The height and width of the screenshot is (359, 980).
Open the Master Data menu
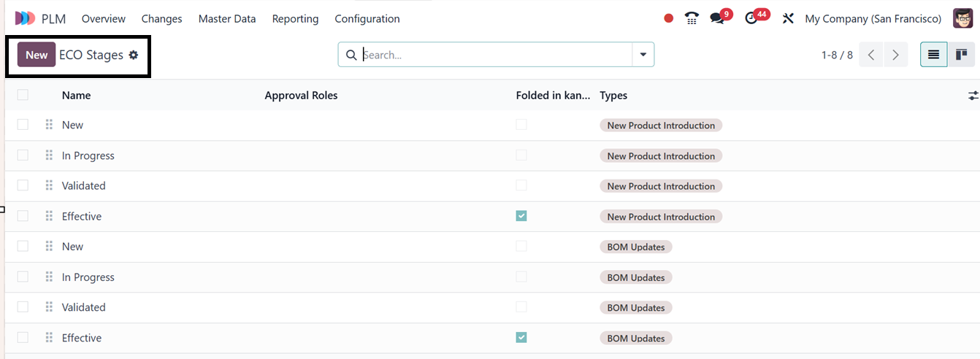point(227,19)
